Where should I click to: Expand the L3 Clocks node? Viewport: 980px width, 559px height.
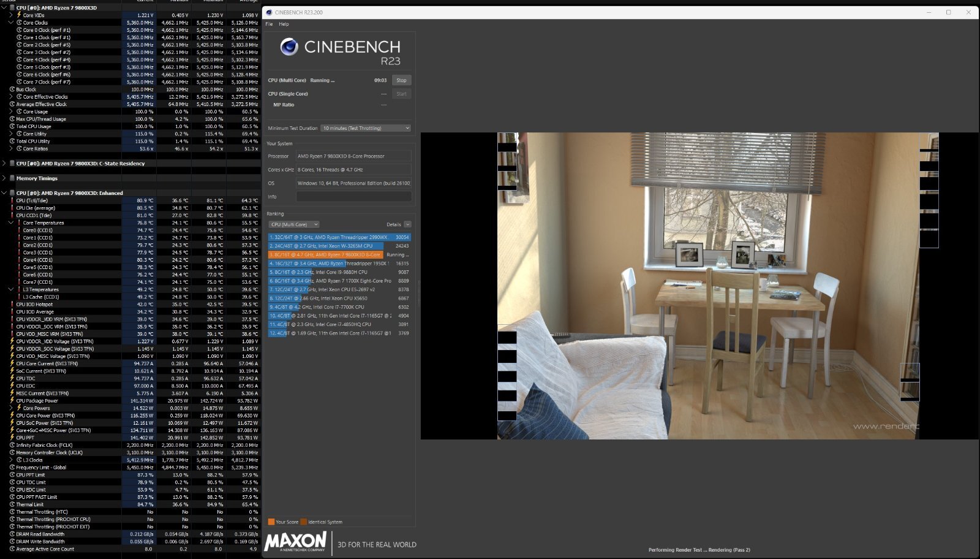click(x=11, y=460)
